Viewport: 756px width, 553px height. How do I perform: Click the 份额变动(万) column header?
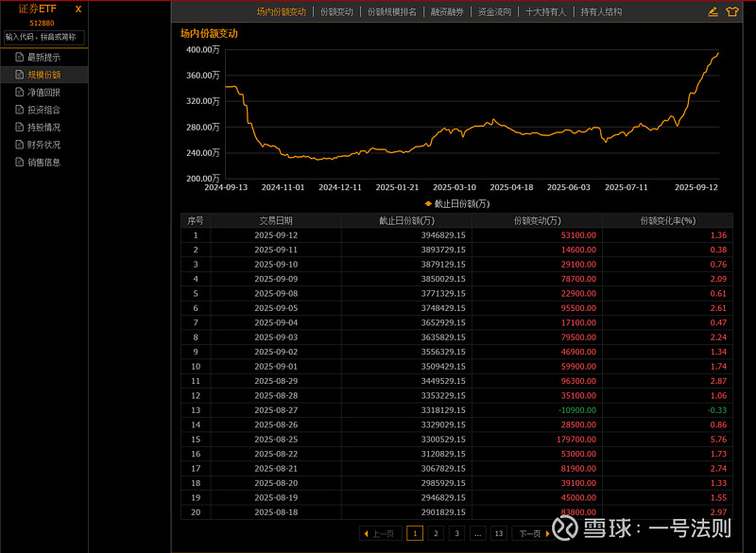537,220
